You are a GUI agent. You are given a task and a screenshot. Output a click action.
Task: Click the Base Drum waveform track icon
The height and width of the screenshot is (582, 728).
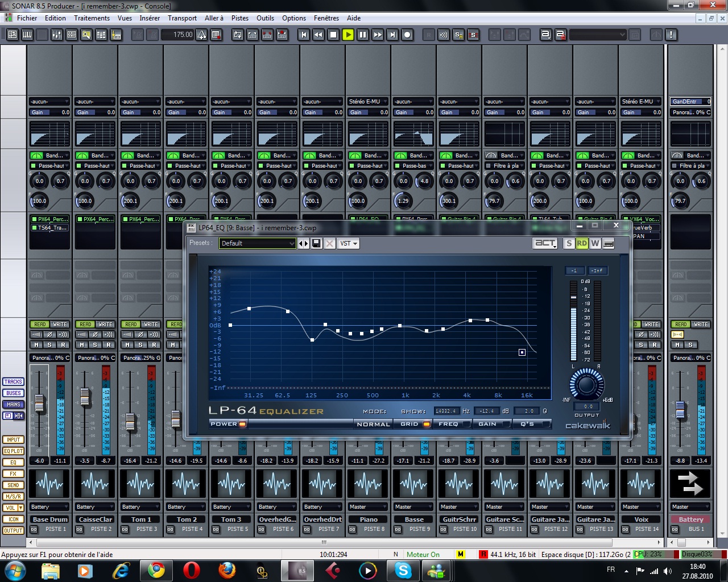(49, 485)
